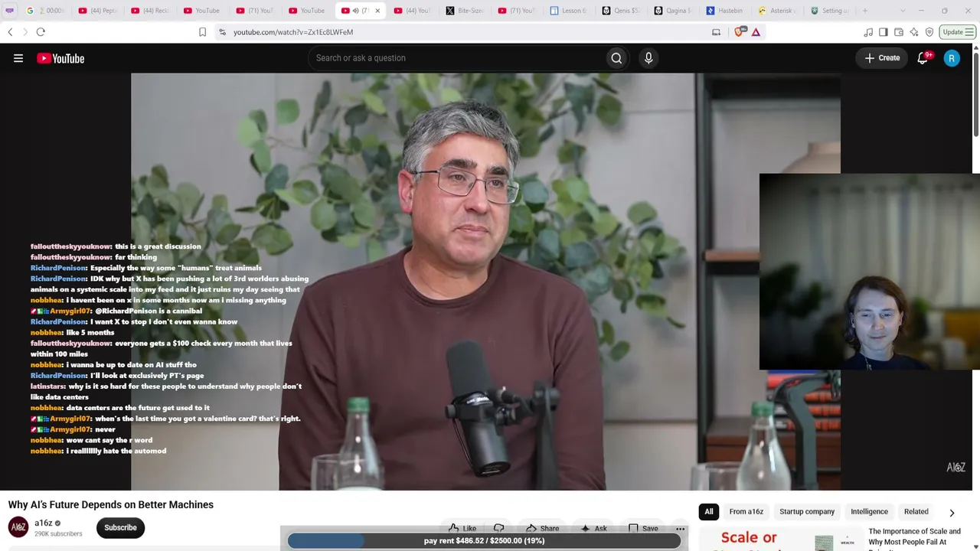Close the active YouTube tab
The height and width of the screenshot is (551, 980).
coord(377,11)
